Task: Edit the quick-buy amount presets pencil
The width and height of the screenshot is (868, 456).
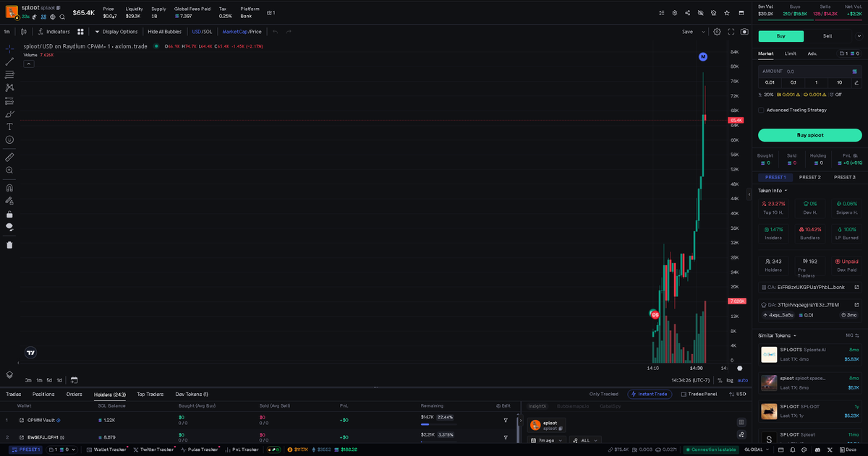Action: pyautogui.click(x=856, y=82)
